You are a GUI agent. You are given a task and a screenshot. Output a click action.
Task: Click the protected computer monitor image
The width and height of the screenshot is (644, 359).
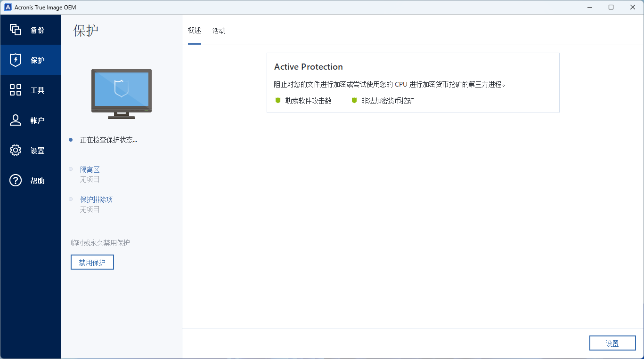click(x=122, y=94)
